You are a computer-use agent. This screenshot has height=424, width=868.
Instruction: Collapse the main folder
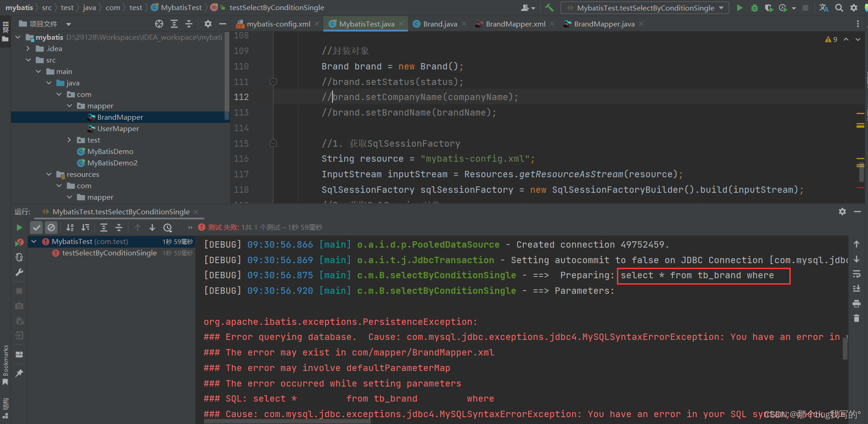[x=38, y=71]
